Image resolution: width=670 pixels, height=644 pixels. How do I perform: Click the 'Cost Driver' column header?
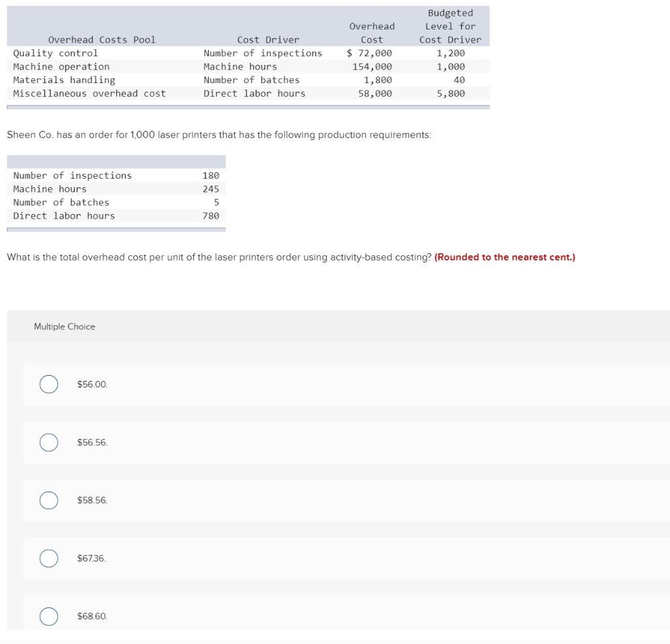[x=268, y=40]
